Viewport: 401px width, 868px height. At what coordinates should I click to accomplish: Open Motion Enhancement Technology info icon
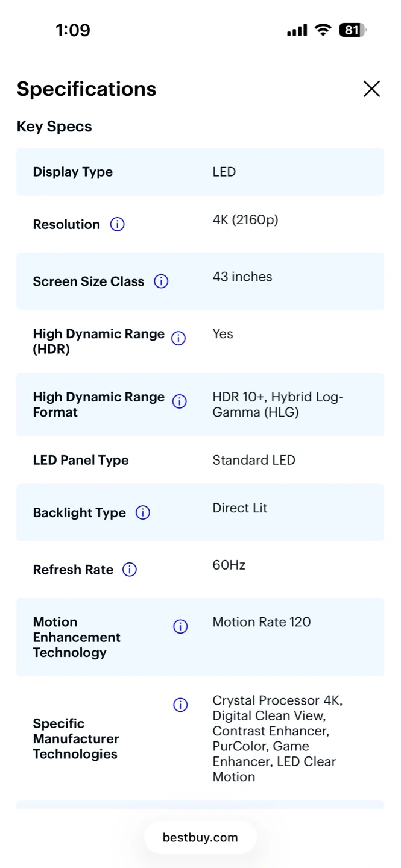[x=180, y=627]
